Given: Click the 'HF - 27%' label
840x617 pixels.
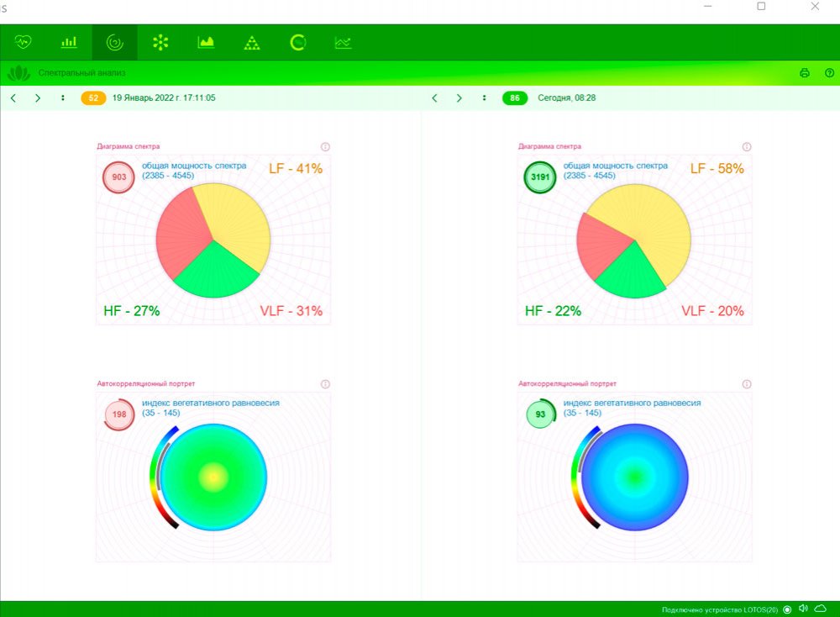Looking at the screenshot, I should 132,311.
